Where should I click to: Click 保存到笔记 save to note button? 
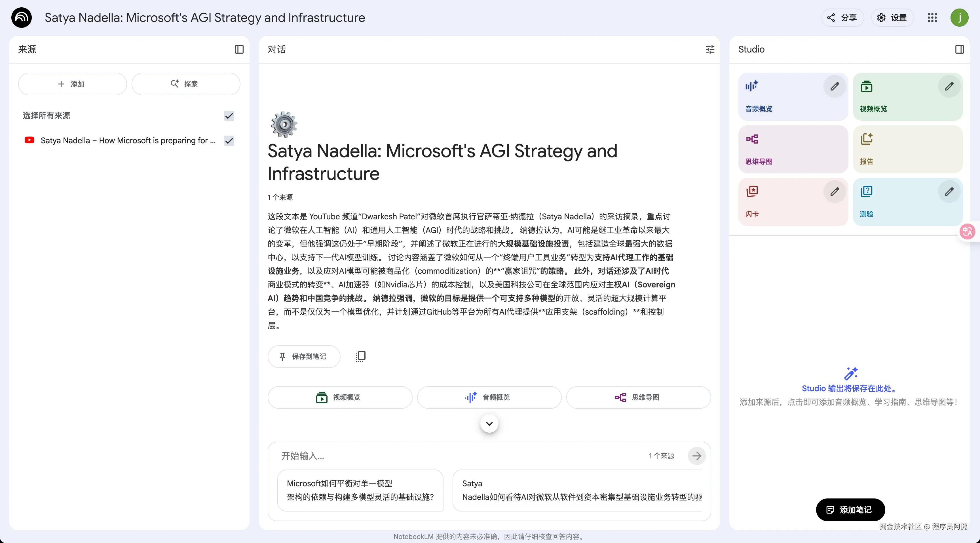(x=304, y=357)
